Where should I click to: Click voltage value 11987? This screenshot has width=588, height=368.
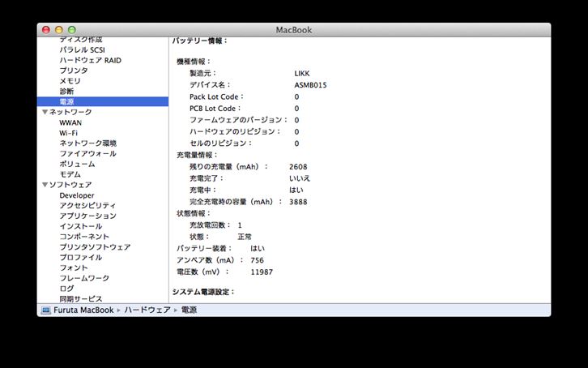pos(262,272)
